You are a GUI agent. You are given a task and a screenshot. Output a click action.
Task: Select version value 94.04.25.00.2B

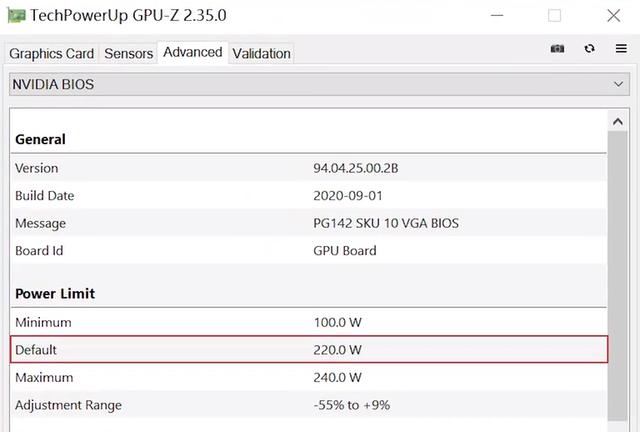click(356, 168)
